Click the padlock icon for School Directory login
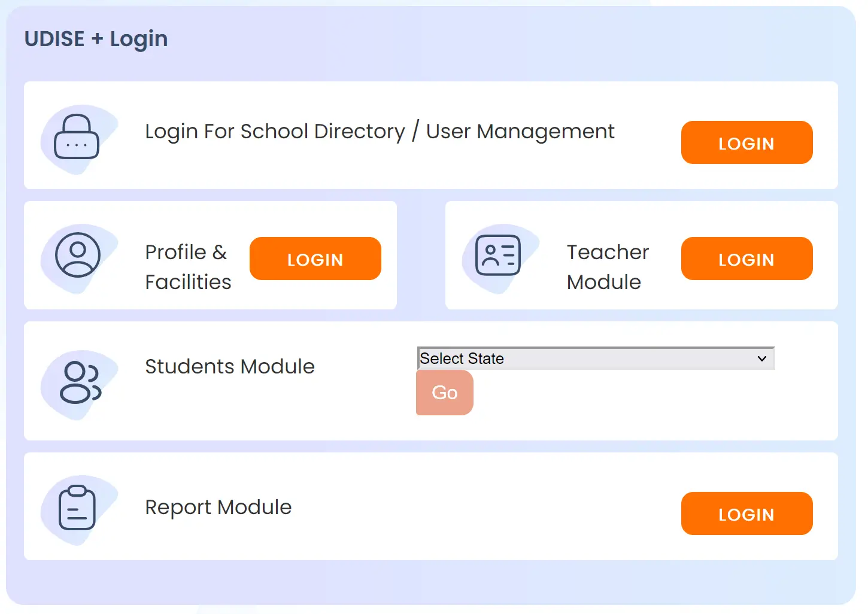This screenshot has width=868, height=614. point(77,136)
